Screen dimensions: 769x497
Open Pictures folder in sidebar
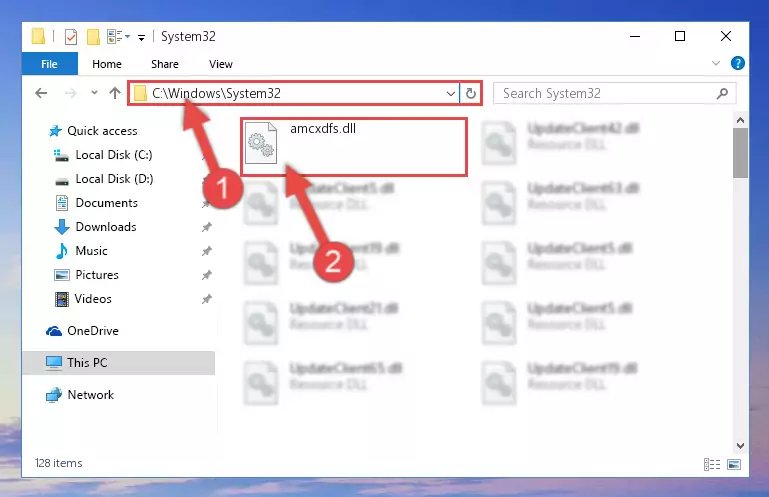point(86,275)
